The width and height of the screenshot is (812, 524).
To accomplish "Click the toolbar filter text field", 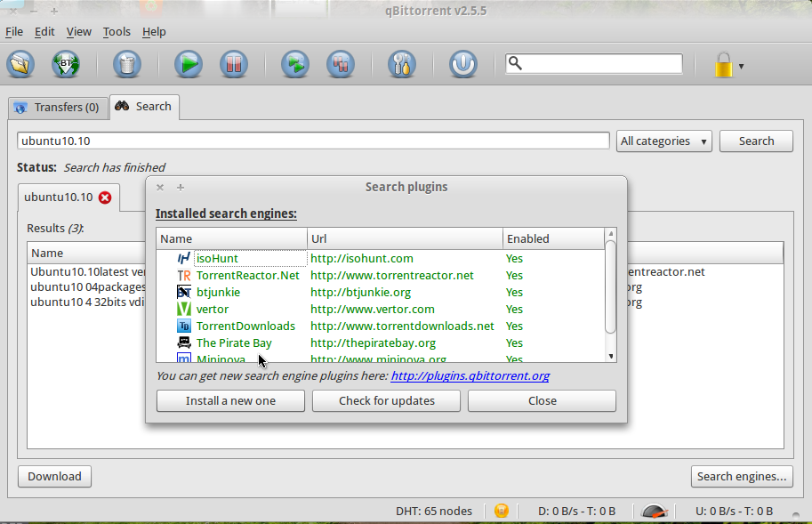I will click(594, 64).
